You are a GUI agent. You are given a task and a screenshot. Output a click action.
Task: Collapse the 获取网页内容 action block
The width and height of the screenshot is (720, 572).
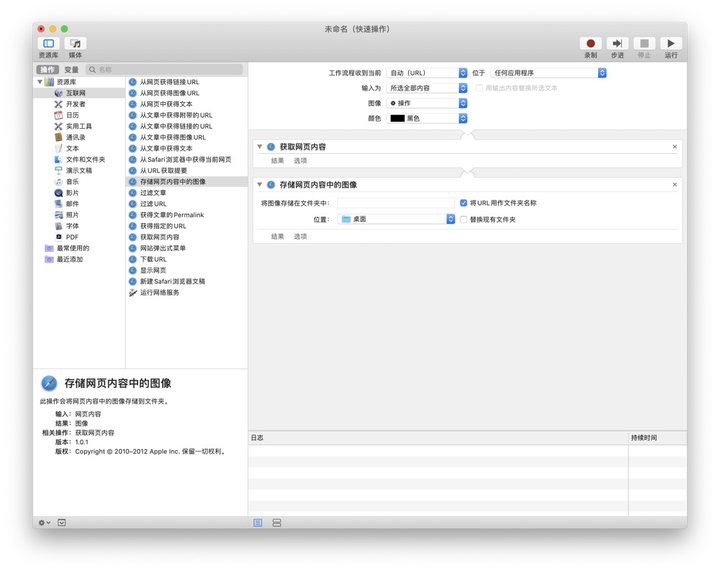click(259, 146)
